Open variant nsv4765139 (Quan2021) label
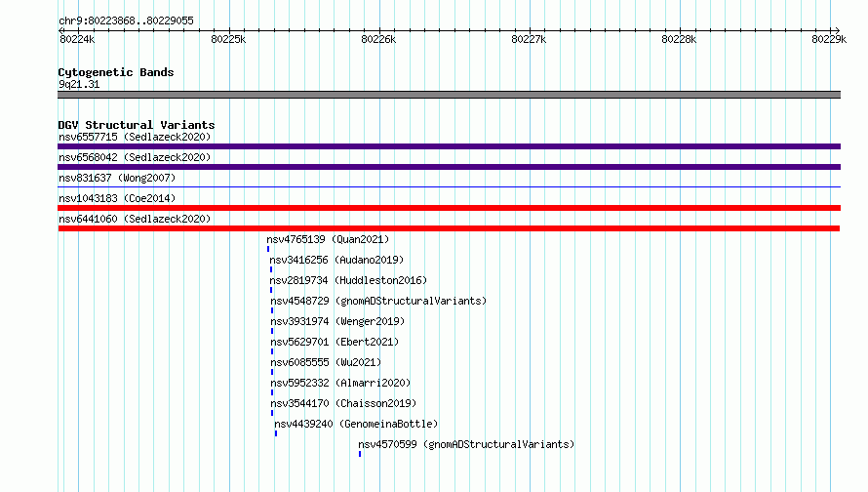Screen dimensions: 868x492 (328, 239)
